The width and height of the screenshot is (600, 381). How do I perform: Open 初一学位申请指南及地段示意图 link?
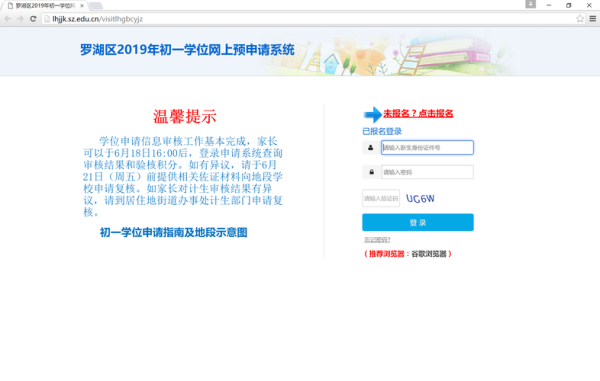point(174,233)
